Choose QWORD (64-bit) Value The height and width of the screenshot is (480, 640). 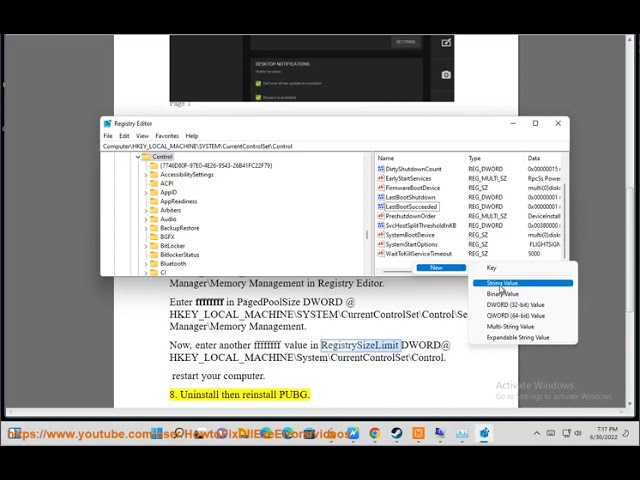pos(523,316)
